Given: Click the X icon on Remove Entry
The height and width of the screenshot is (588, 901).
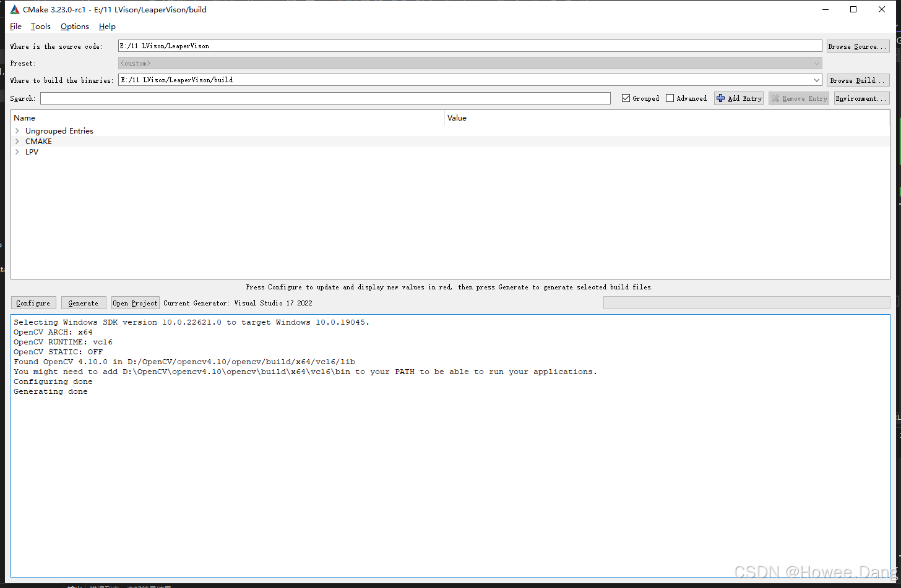Looking at the screenshot, I should (x=775, y=98).
